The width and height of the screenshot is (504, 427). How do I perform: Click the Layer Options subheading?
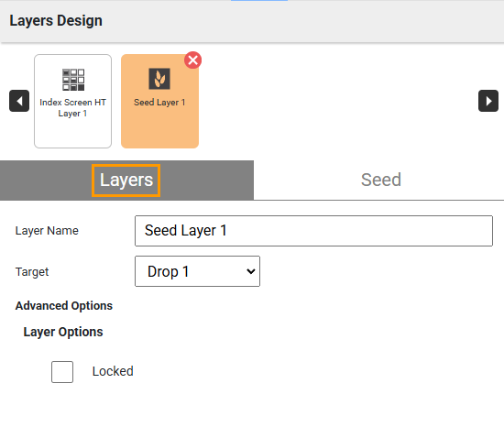tap(63, 332)
